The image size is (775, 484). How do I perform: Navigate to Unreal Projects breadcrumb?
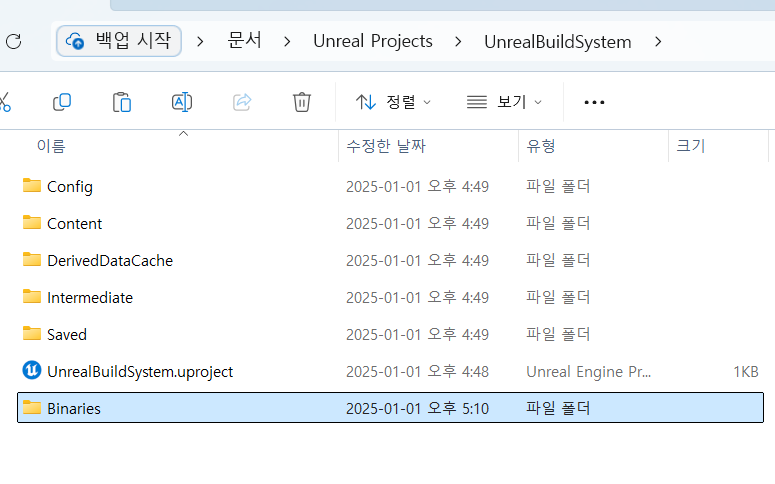373,41
